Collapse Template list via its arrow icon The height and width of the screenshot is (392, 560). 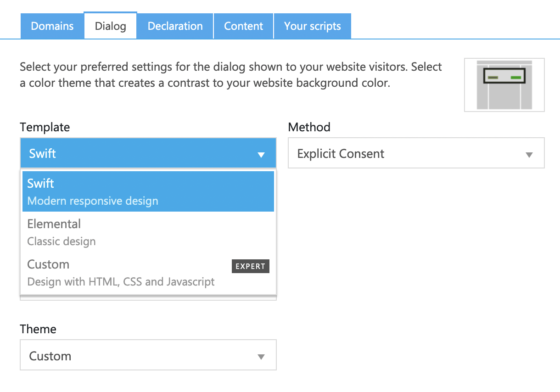(261, 155)
